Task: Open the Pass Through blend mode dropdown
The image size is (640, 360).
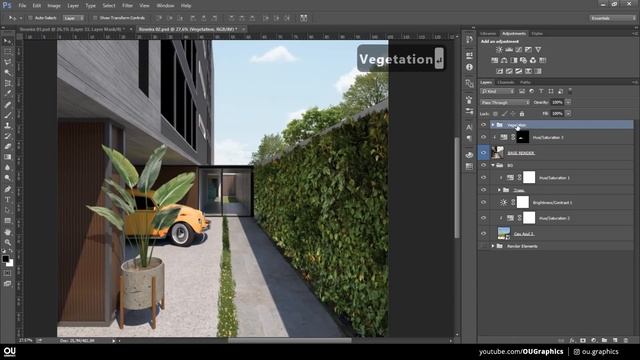Action: [505, 102]
